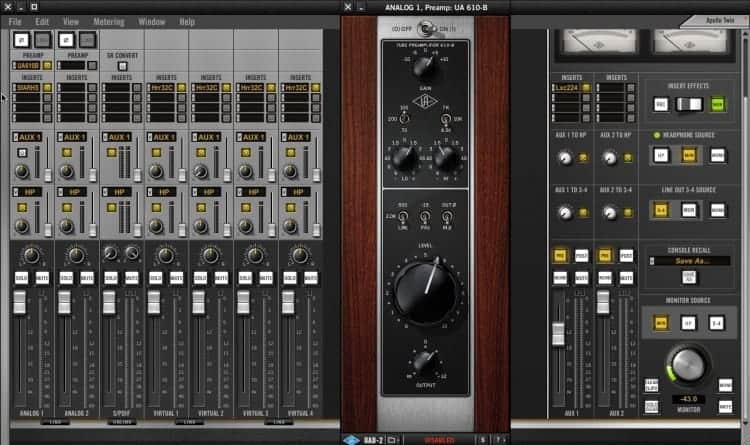Flip the 610-B power on/off switch

424,29
